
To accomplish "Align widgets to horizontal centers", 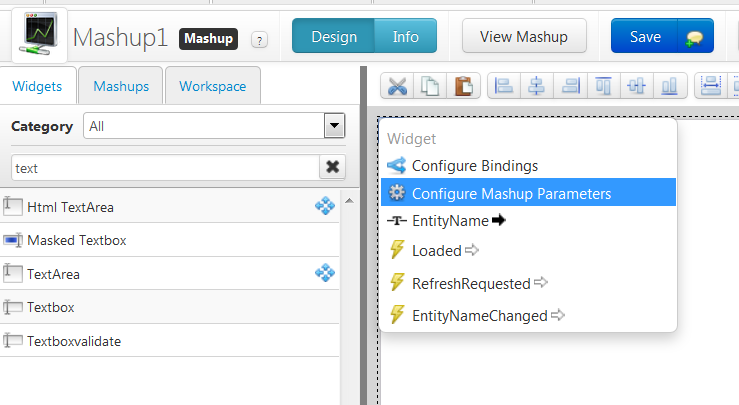I will coord(537,86).
